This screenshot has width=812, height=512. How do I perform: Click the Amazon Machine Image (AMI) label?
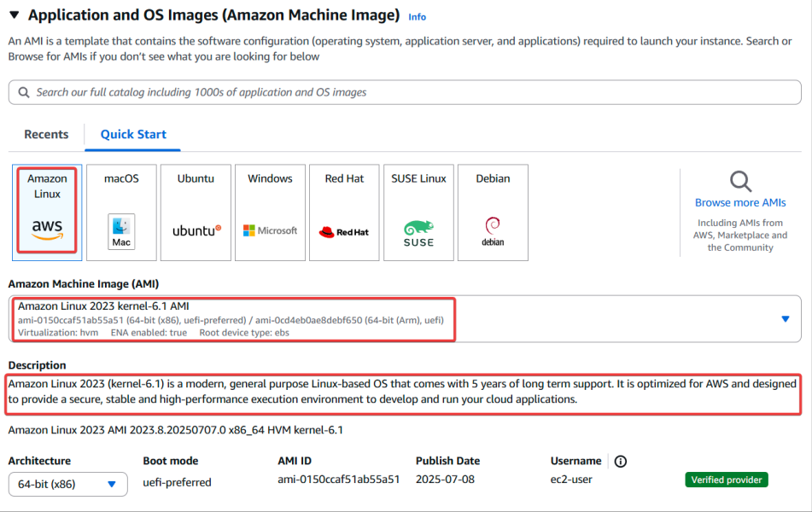pyautogui.click(x=84, y=283)
